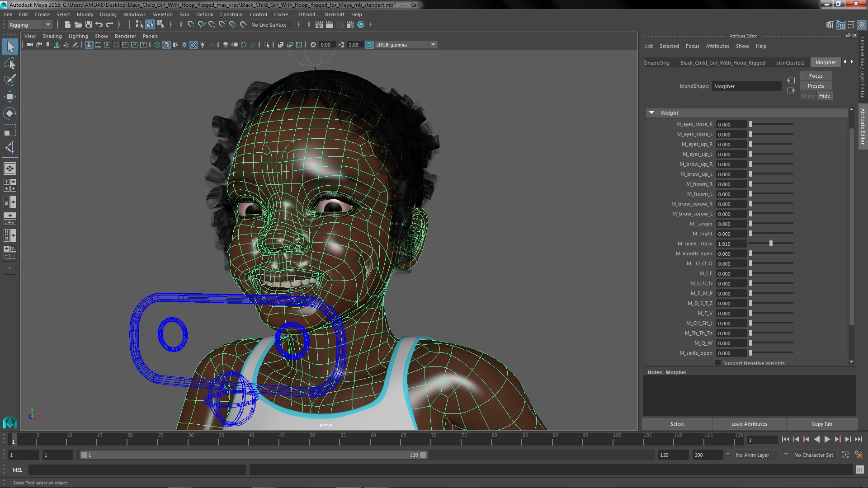
Task: Show the Tool Settings panel icon
Action: click(851, 25)
